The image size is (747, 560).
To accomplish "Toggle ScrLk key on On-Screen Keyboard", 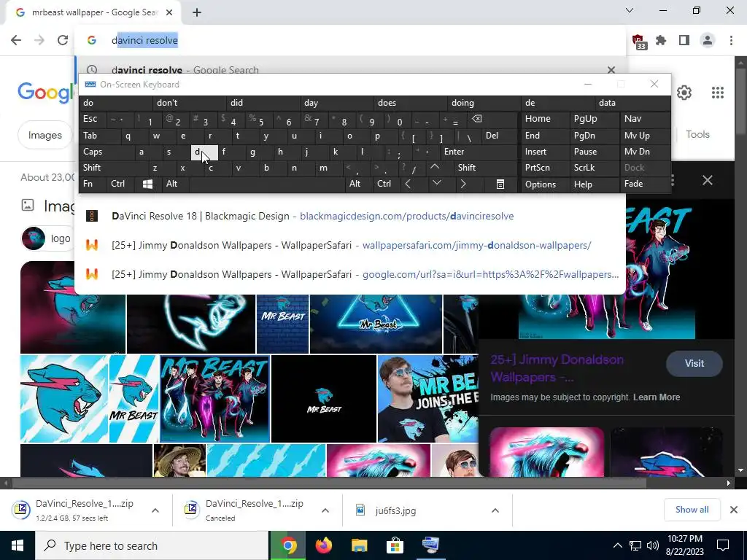I will click(594, 168).
